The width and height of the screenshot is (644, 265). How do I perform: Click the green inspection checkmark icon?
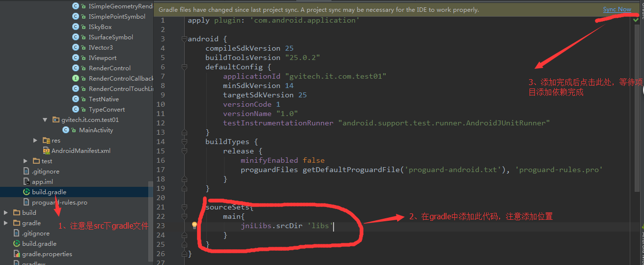point(636,20)
